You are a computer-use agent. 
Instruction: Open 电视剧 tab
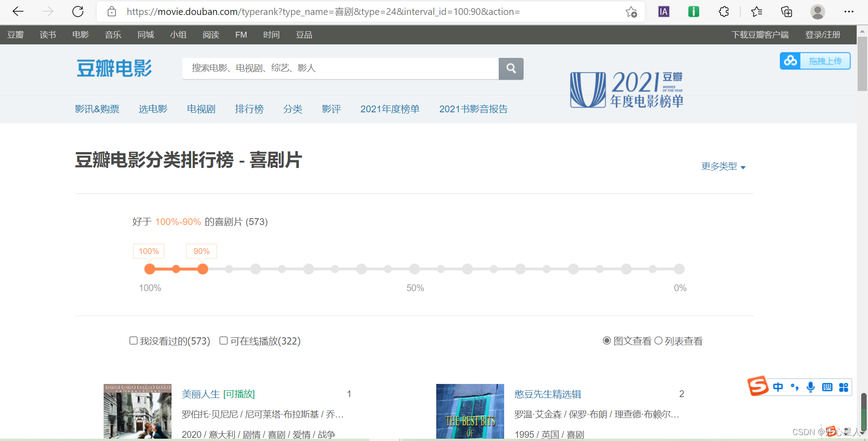point(201,109)
